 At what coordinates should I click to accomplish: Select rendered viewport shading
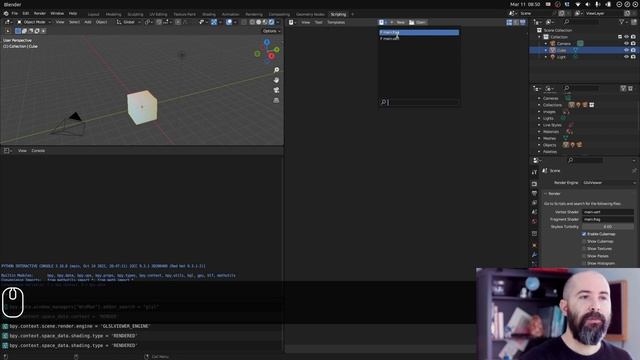[271, 22]
